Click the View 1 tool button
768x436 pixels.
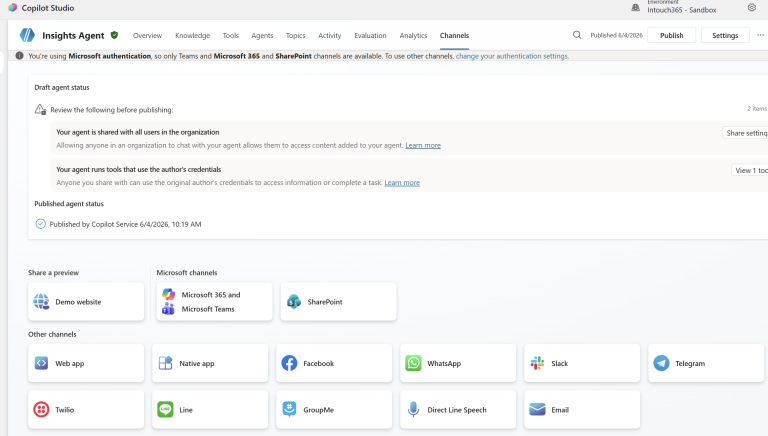(x=750, y=170)
